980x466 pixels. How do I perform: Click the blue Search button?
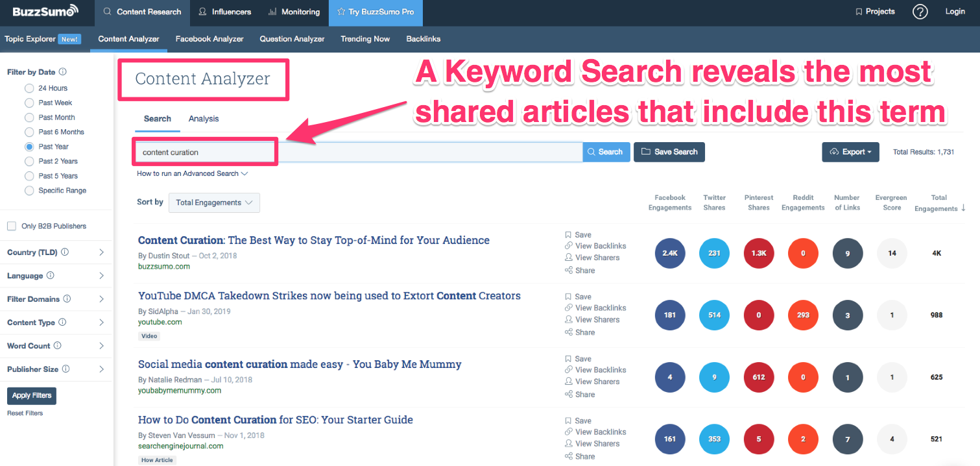606,152
